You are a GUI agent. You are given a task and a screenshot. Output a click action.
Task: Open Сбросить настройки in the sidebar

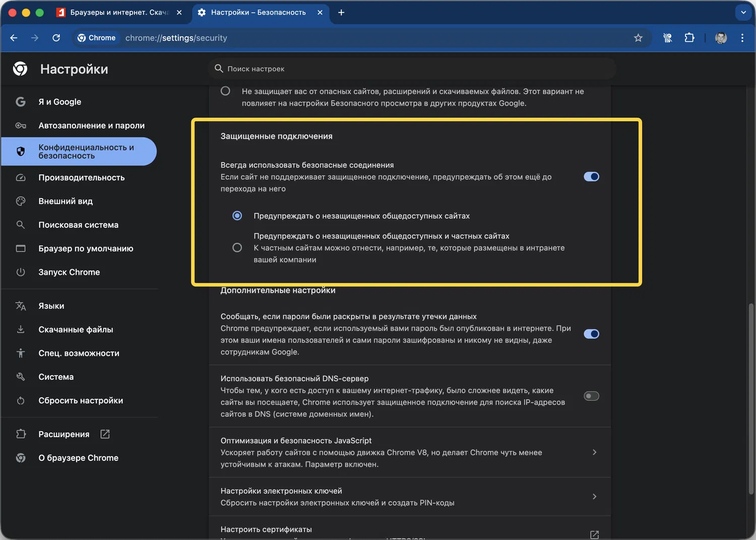point(81,400)
